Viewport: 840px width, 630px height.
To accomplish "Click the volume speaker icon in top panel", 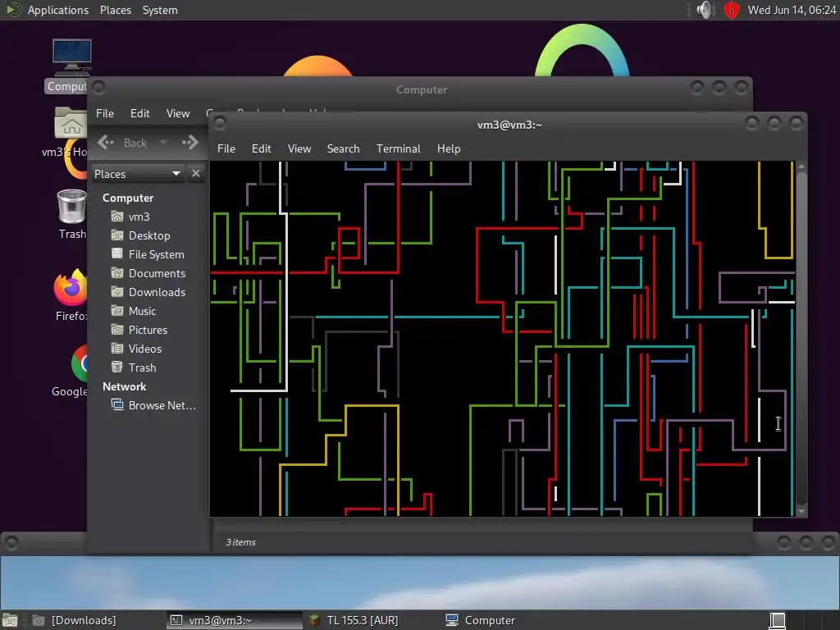I will click(x=705, y=10).
